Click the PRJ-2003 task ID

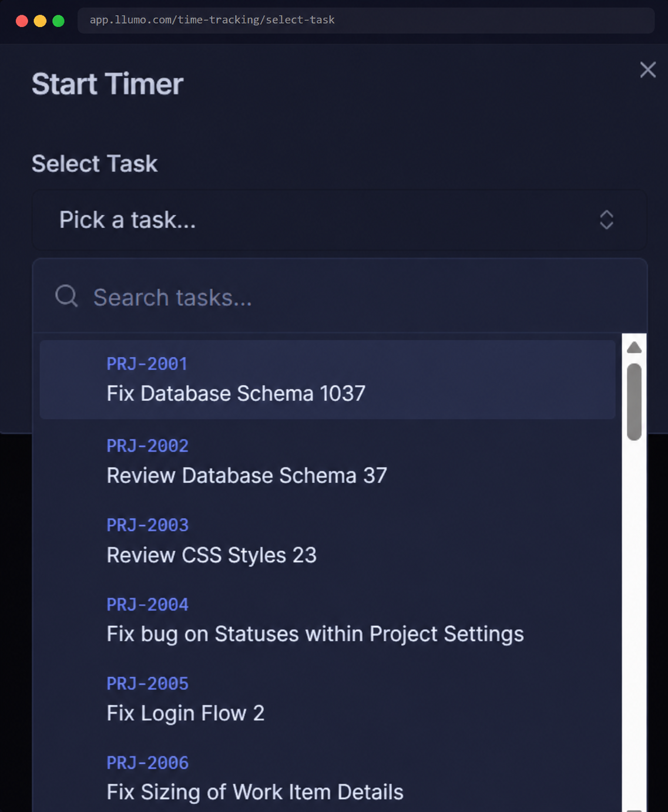[147, 525]
